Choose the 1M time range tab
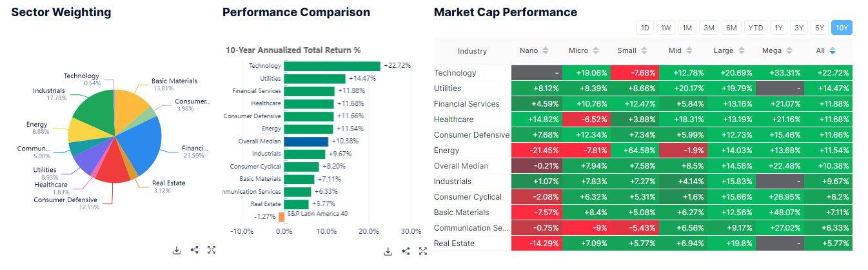 [x=687, y=27]
